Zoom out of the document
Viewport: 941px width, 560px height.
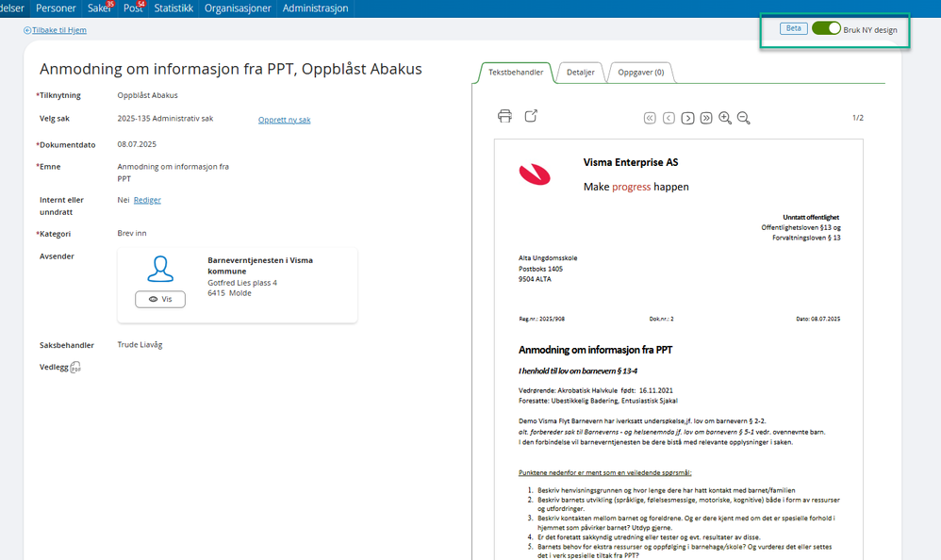[x=744, y=118]
